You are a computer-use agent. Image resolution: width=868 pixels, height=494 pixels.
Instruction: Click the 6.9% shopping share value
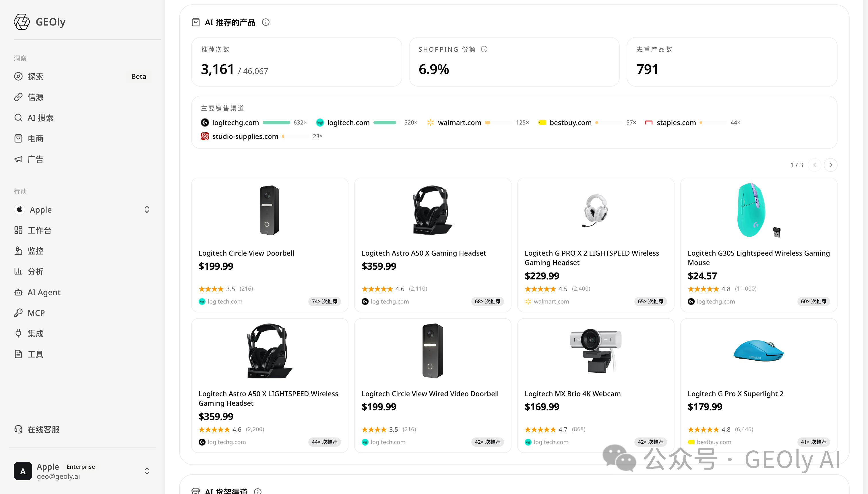coord(434,69)
